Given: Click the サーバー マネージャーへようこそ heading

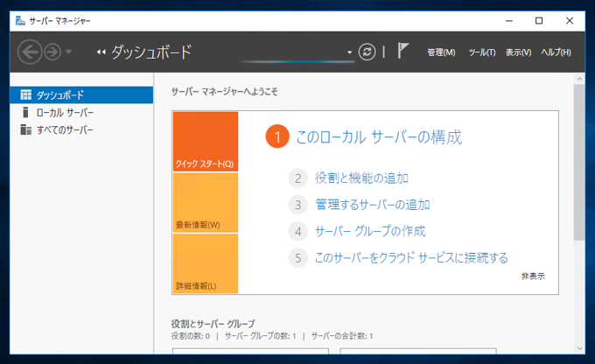Looking at the screenshot, I should point(224,92).
